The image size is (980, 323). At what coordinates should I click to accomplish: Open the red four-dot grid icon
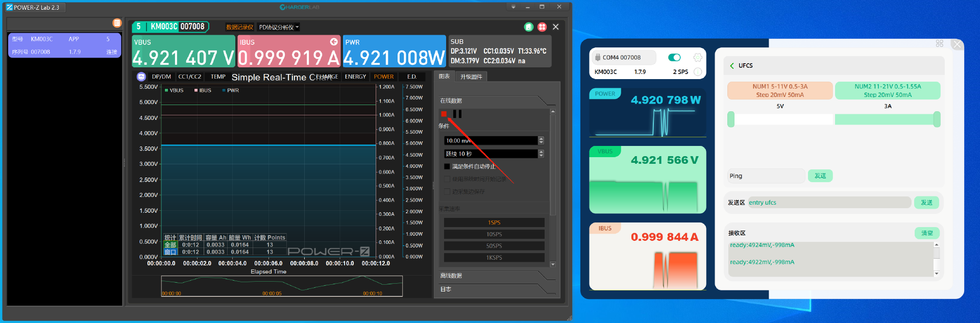(x=542, y=27)
